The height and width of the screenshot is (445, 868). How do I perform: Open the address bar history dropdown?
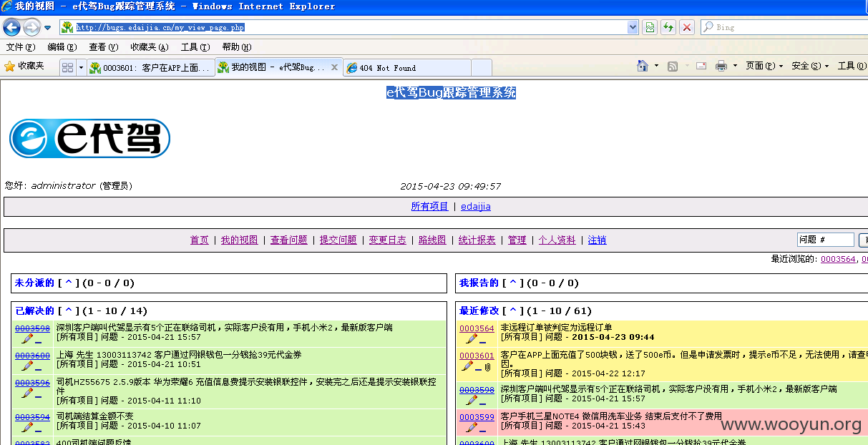coord(633,27)
